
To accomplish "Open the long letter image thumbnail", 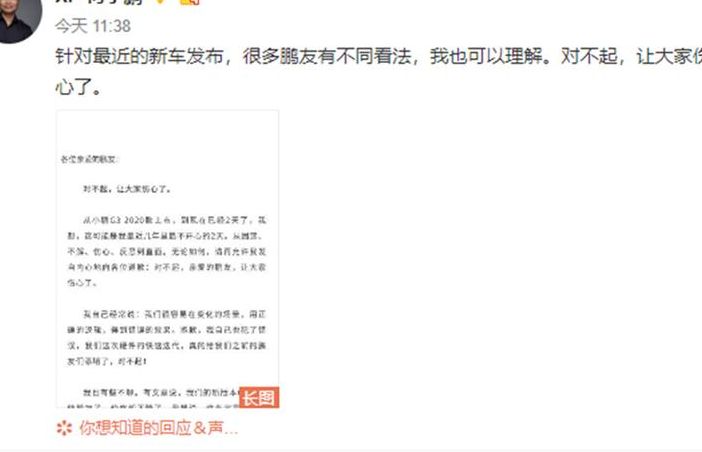I will coord(167,259).
